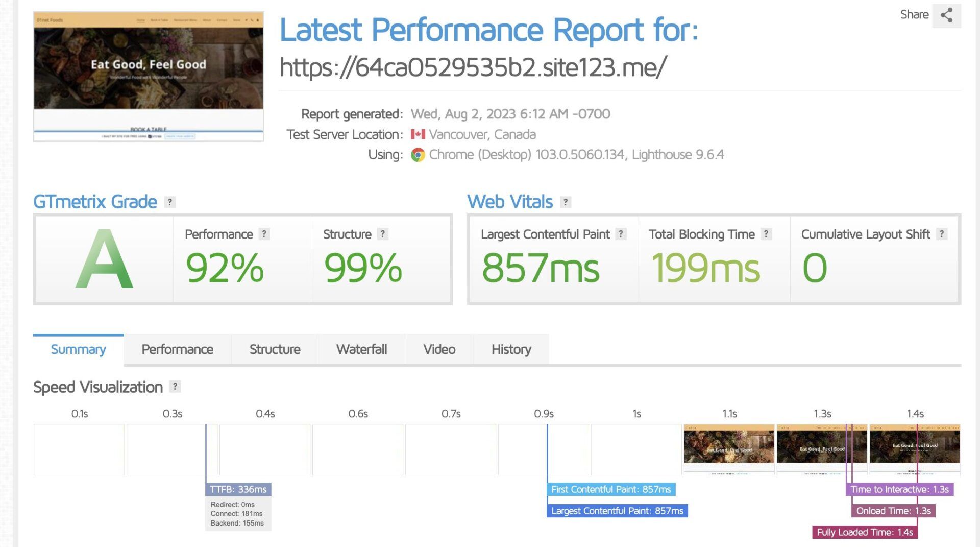Click the Time to Interactive: 1.3s marker
Screen dimensions: 980x547
pyautogui.click(x=899, y=489)
